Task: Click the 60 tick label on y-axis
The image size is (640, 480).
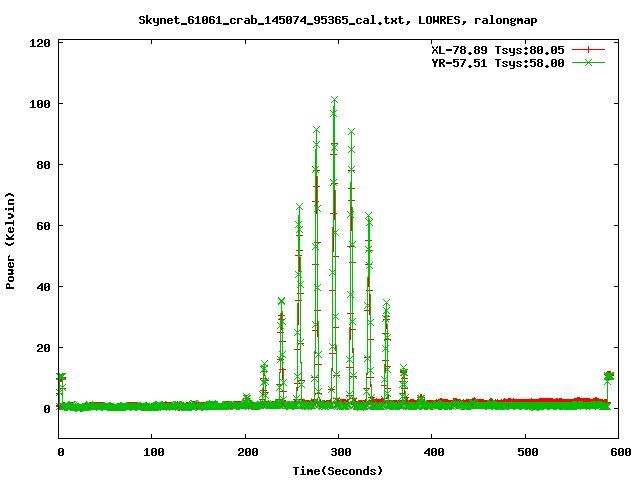Action: (x=45, y=226)
